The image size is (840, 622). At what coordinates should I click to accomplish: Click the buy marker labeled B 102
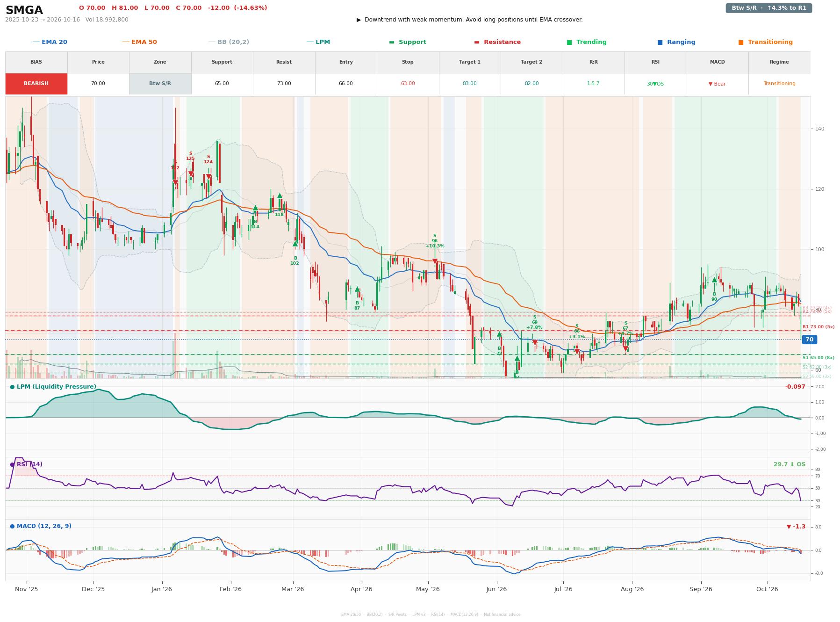click(295, 244)
